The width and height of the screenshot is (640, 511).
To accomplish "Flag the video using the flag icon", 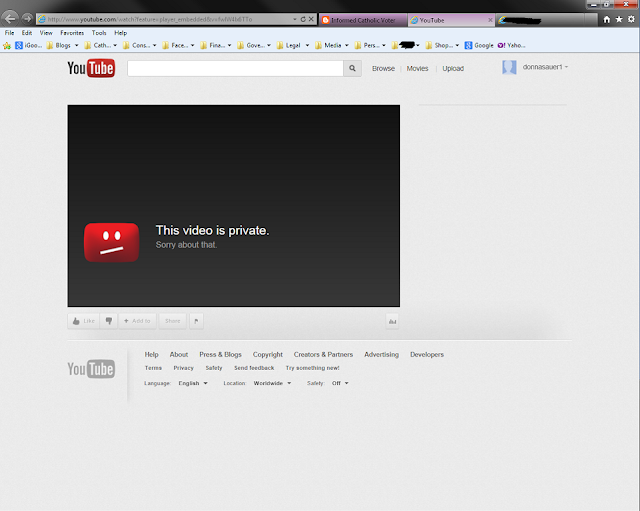I will (196, 321).
